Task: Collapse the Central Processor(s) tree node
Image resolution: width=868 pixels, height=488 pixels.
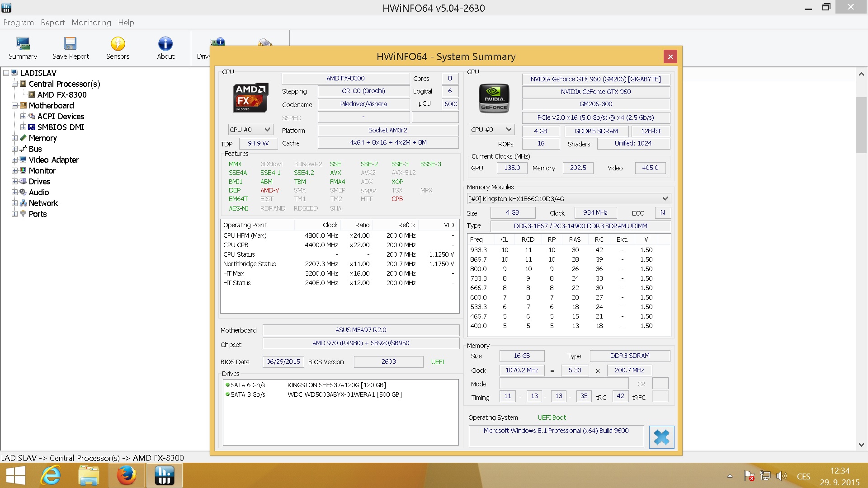Action: pos(15,84)
